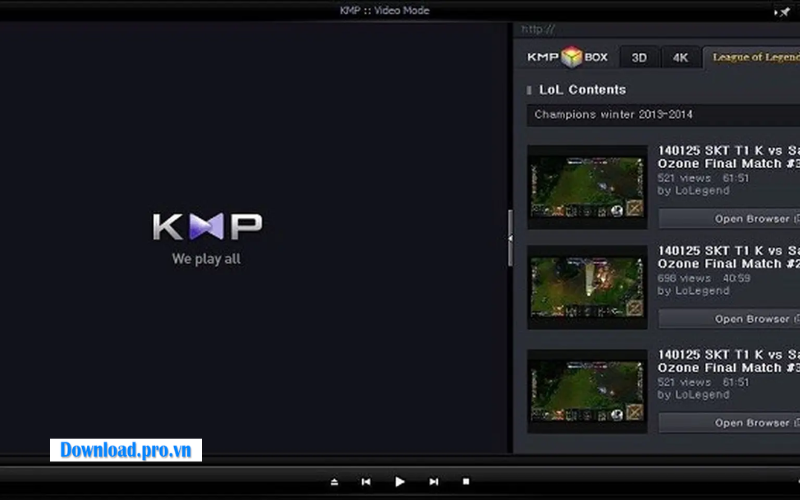Skip to the next track

coord(433,482)
